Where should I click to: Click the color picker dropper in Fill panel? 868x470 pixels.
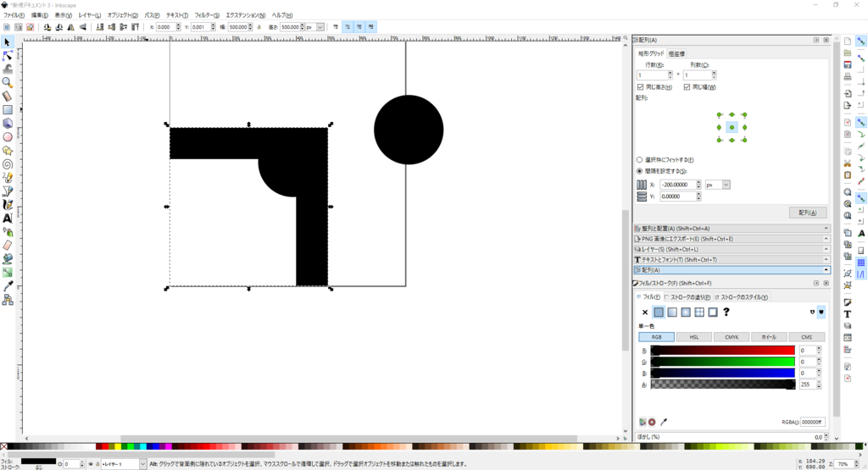(664, 422)
